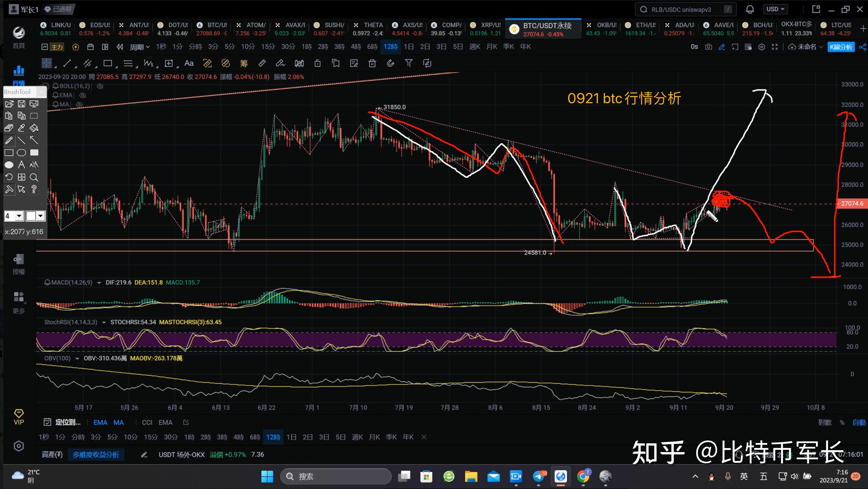Select the 12時 timeframe tab
Image resolution: width=868 pixels, height=489 pixels.
[390, 47]
